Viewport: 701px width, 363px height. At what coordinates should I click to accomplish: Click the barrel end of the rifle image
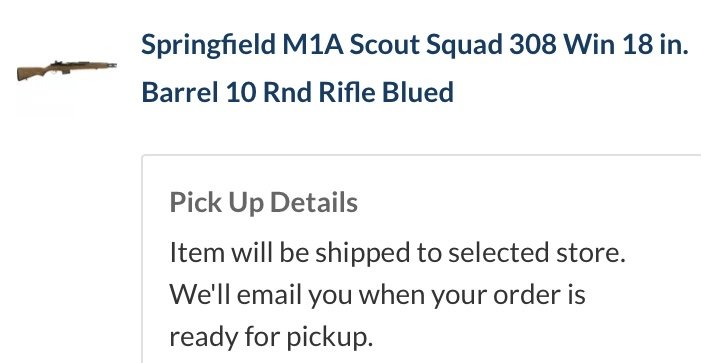tap(110, 65)
